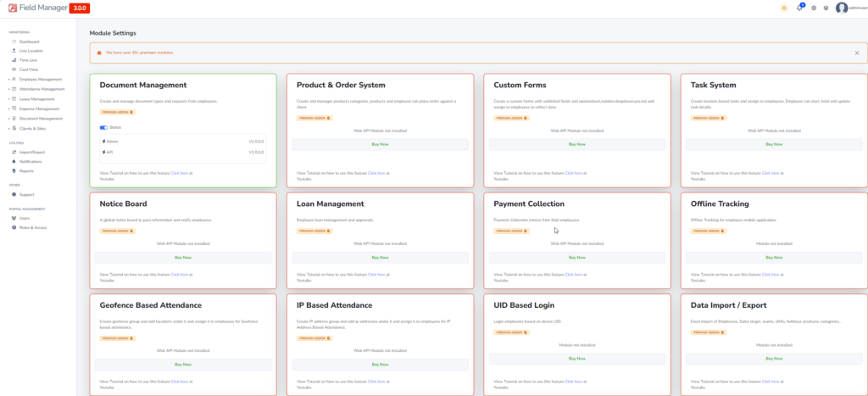Dismiss the premium modules banner with X

click(x=856, y=53)
